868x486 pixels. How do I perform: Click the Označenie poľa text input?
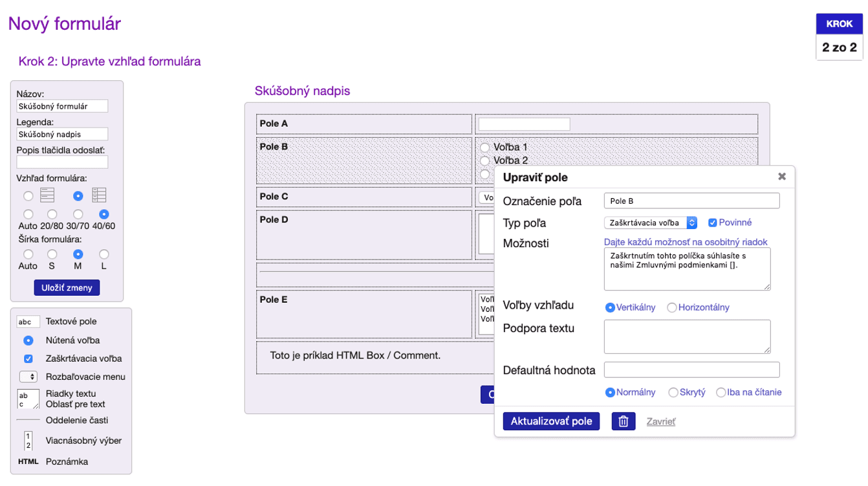pyautogui.click(x=691, y=201)
